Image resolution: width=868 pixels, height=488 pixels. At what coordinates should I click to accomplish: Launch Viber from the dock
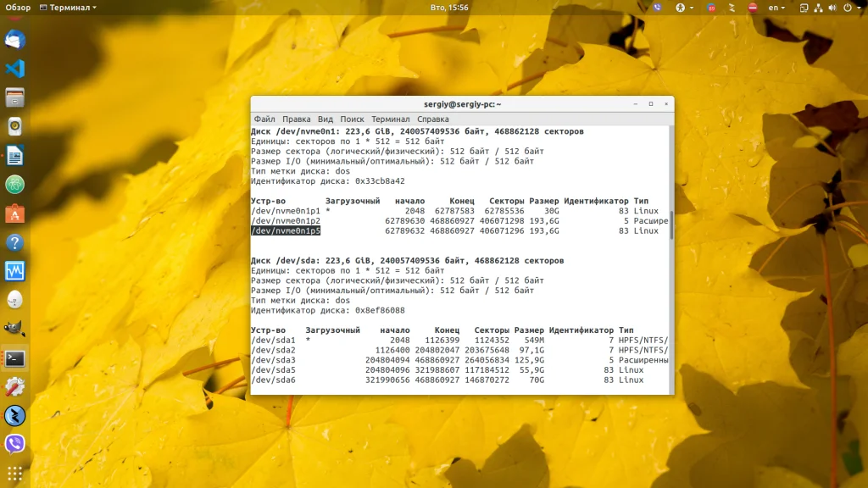(15, 444)
